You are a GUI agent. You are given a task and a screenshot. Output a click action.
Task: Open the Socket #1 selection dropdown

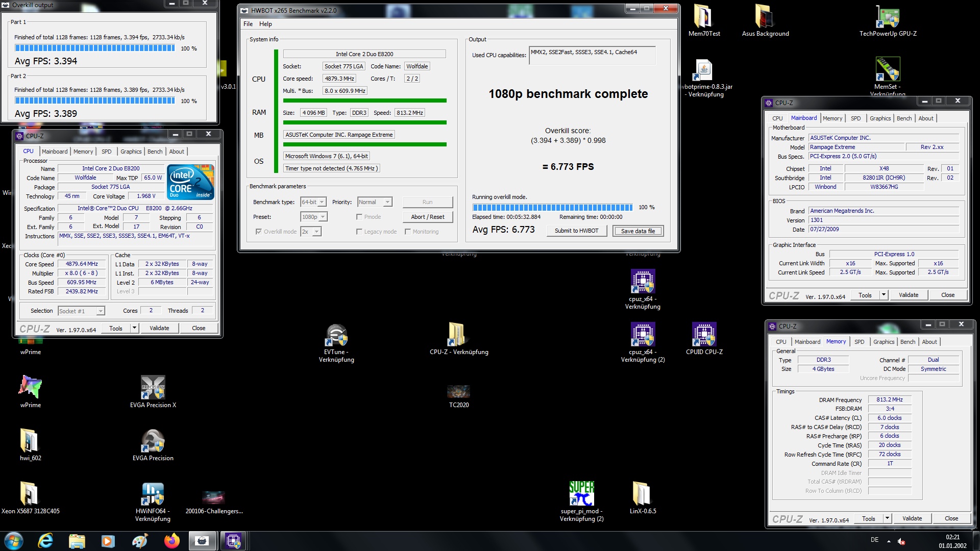[x=81, y=311]
